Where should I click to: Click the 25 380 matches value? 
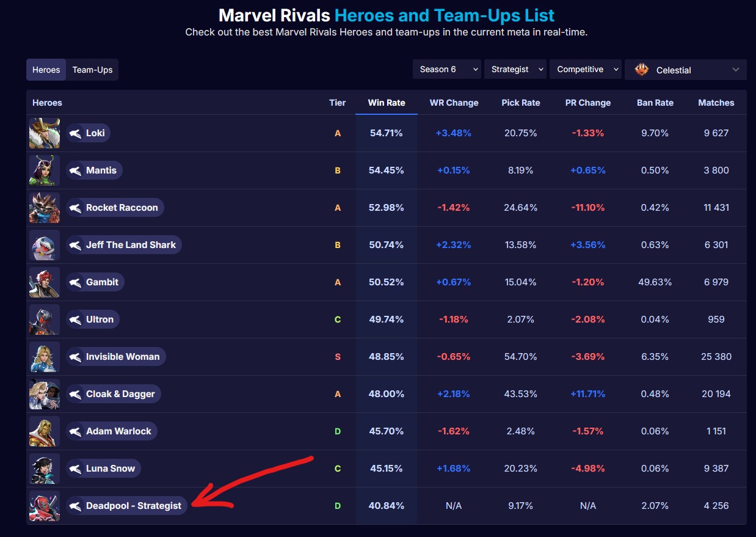pyautogui.click(x=716, y=357)
